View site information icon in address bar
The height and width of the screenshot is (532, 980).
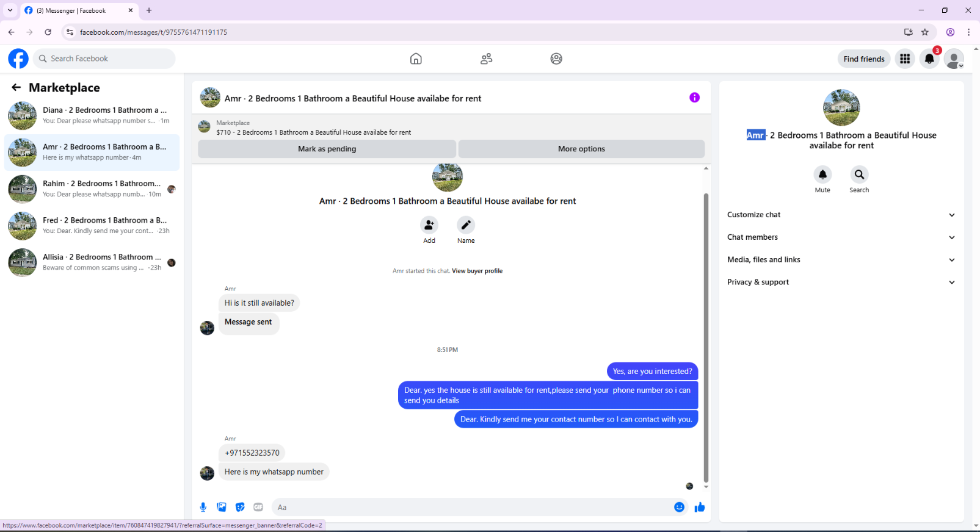coord(70,32)
